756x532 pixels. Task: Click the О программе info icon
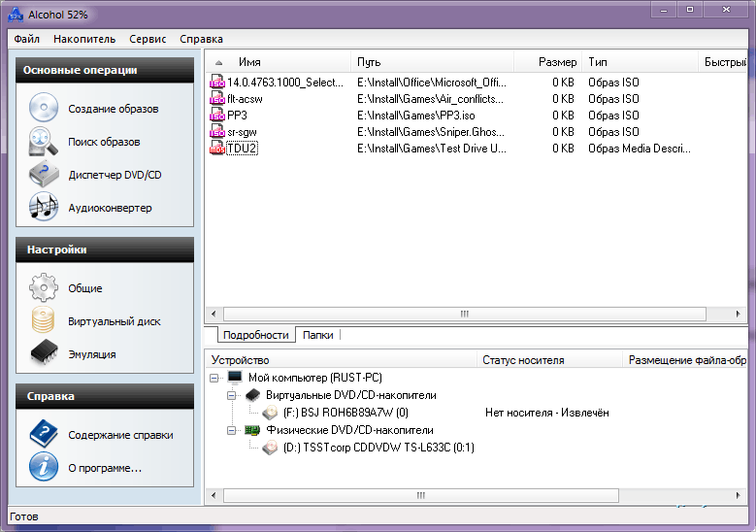[x=44, y=467]
